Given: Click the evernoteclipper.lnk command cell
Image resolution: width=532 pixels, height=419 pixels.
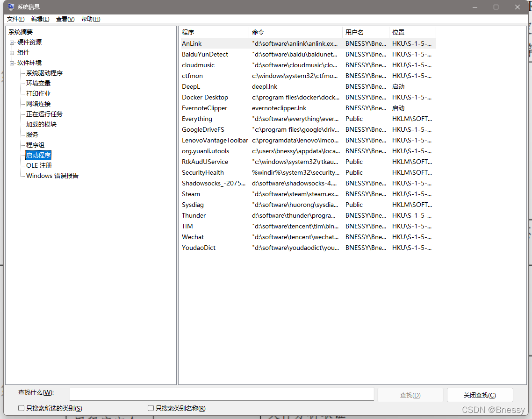Looking at the screenshot, I should pyautogui.click(x=279, y=108).
